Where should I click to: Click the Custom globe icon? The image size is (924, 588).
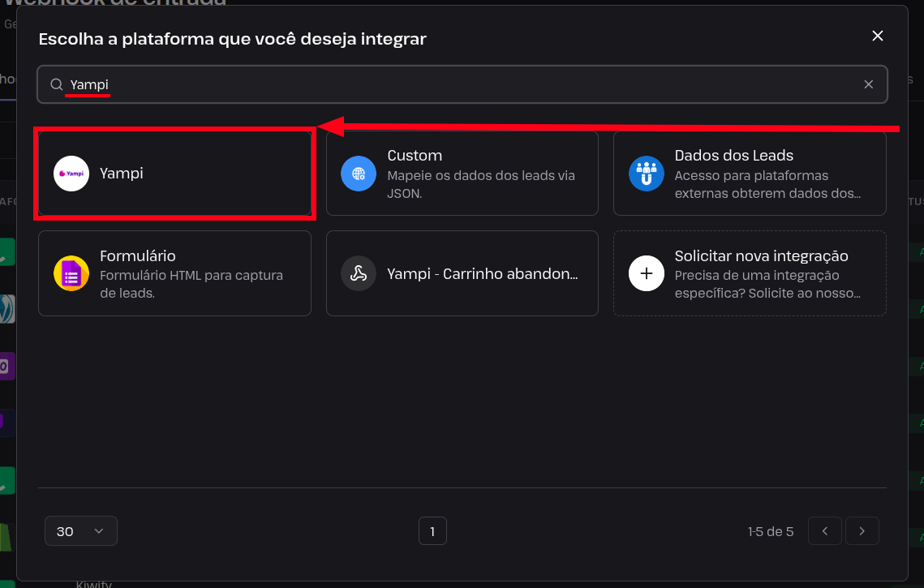[359, 174]
